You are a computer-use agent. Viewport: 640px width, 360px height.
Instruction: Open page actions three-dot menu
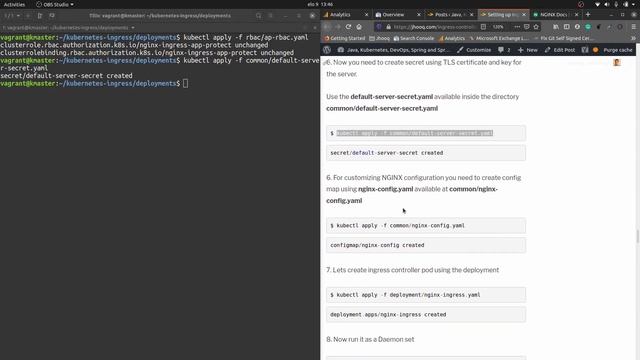click(517, 27)
